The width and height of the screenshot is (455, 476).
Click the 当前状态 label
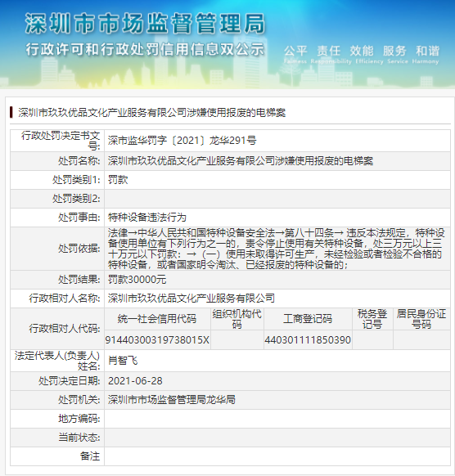[79, 438]
